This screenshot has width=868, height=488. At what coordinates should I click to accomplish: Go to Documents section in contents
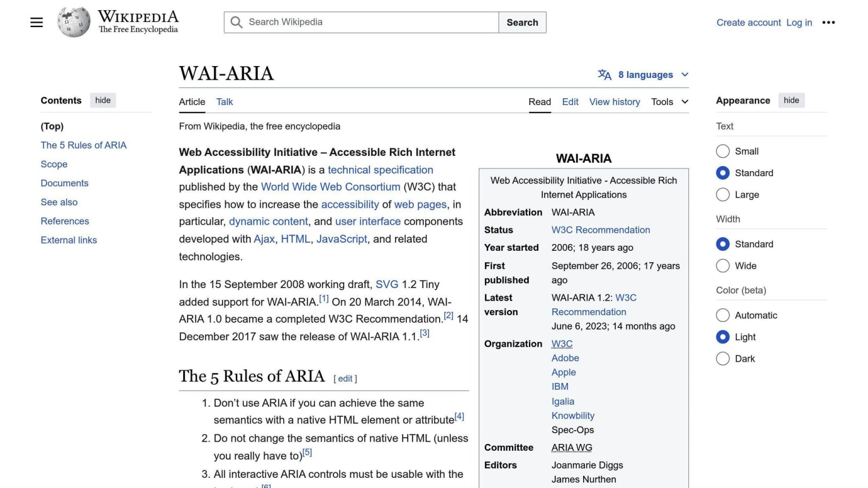tap(64, 183)
